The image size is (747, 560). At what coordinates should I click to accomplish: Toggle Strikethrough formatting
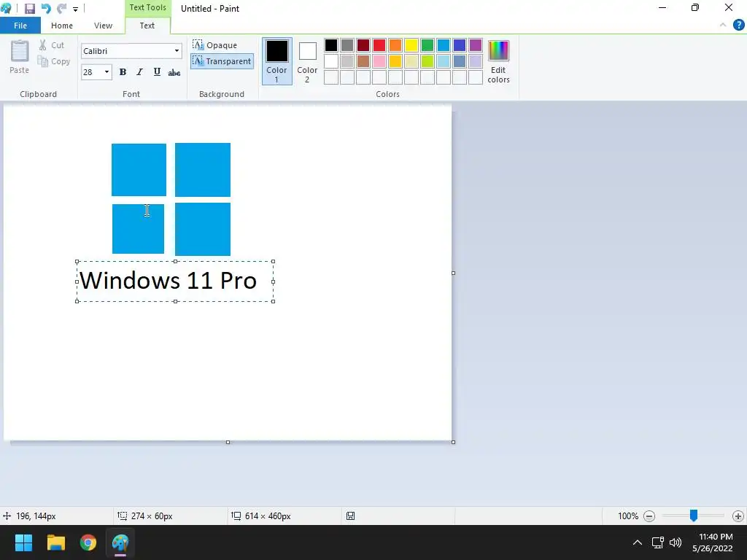pyautogui.click(x=174, y=72)
